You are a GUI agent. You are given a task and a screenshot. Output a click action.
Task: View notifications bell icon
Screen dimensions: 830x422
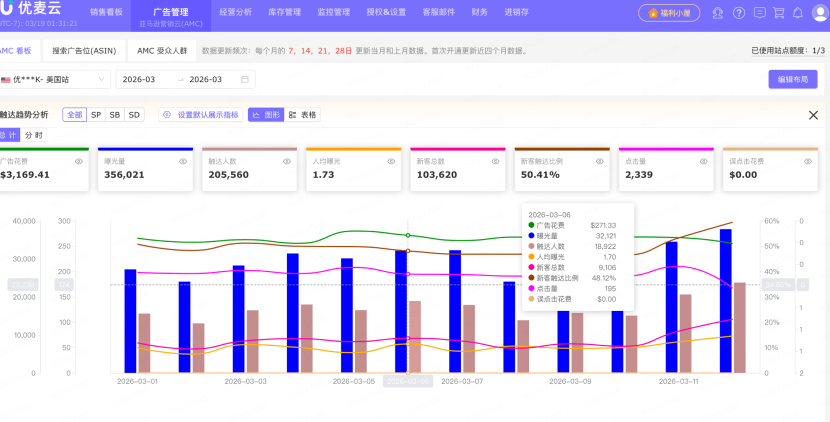tap(798, 13)
